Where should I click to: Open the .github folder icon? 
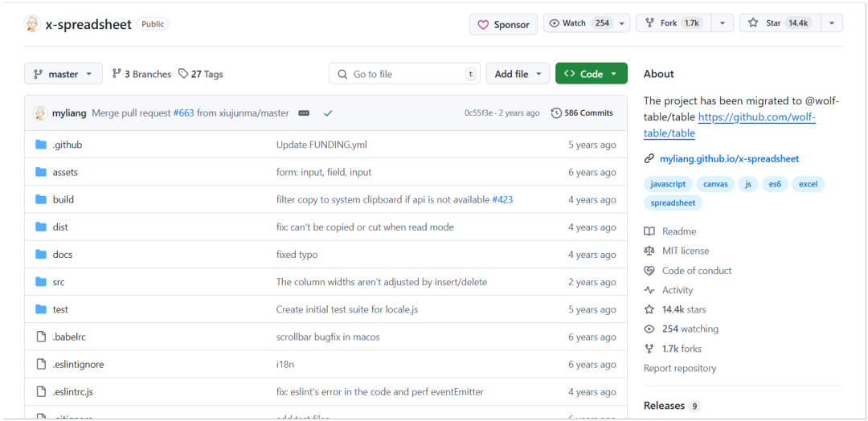(41, 145)
